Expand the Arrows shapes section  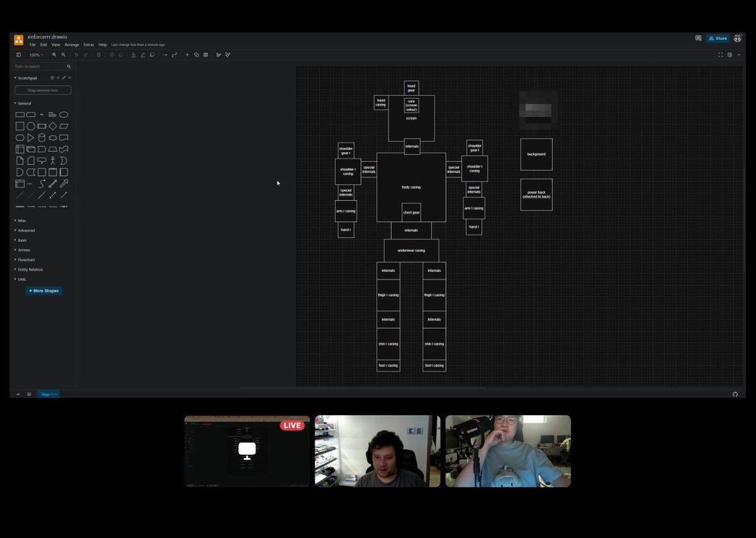[22, 250]
